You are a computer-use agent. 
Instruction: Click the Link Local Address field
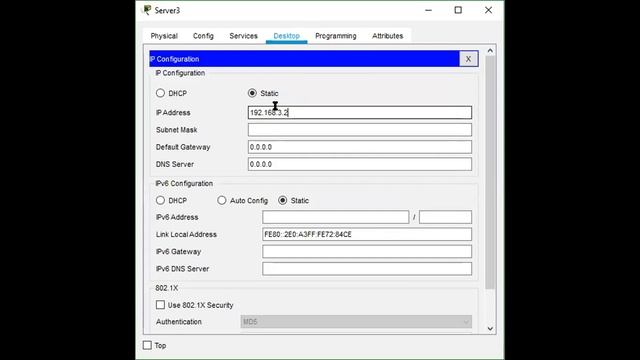pos(367,234)
